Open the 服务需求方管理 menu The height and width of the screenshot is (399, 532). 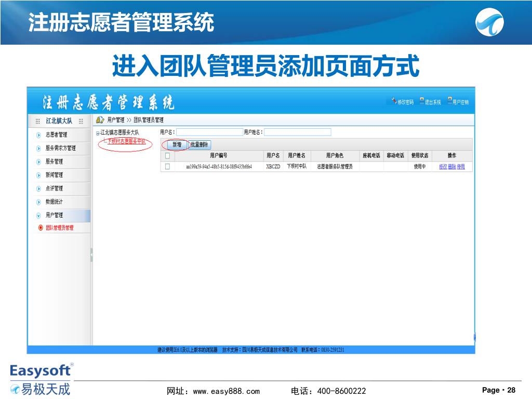(61, 148)
